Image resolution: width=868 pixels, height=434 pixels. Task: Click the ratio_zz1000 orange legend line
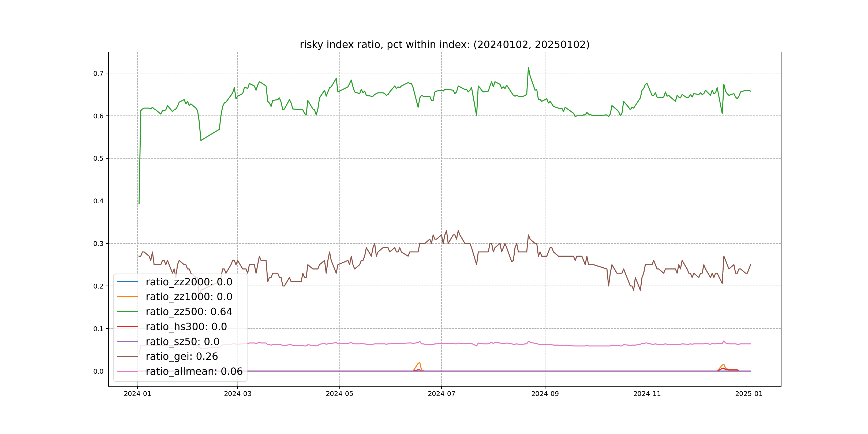pyautogui.click(x=127, y=297)
